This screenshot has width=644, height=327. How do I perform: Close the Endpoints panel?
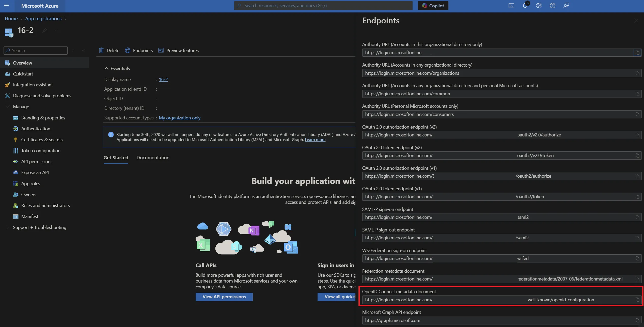(636, 21)
